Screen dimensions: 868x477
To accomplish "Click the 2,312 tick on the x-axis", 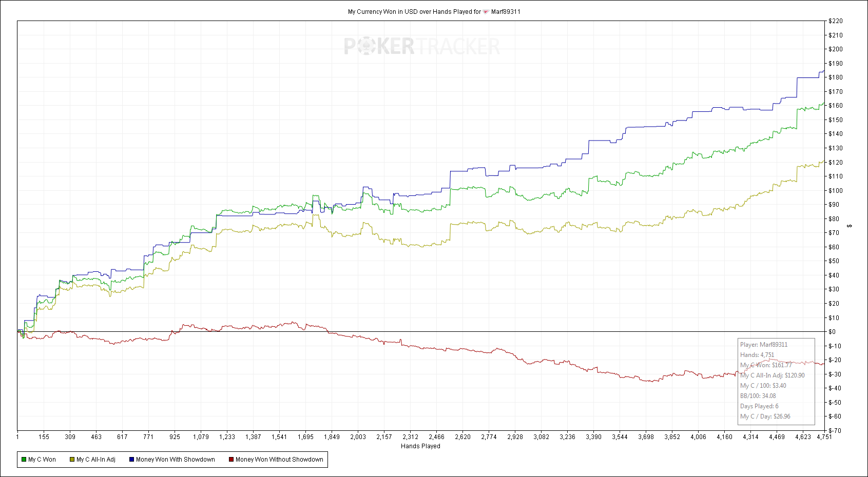I will tap(410, 437).
